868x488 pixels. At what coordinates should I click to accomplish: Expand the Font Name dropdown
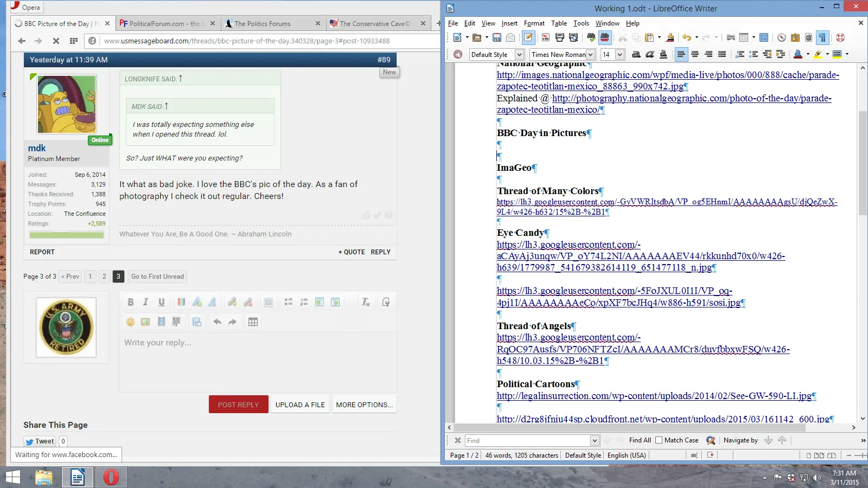[x=591, y=54]
